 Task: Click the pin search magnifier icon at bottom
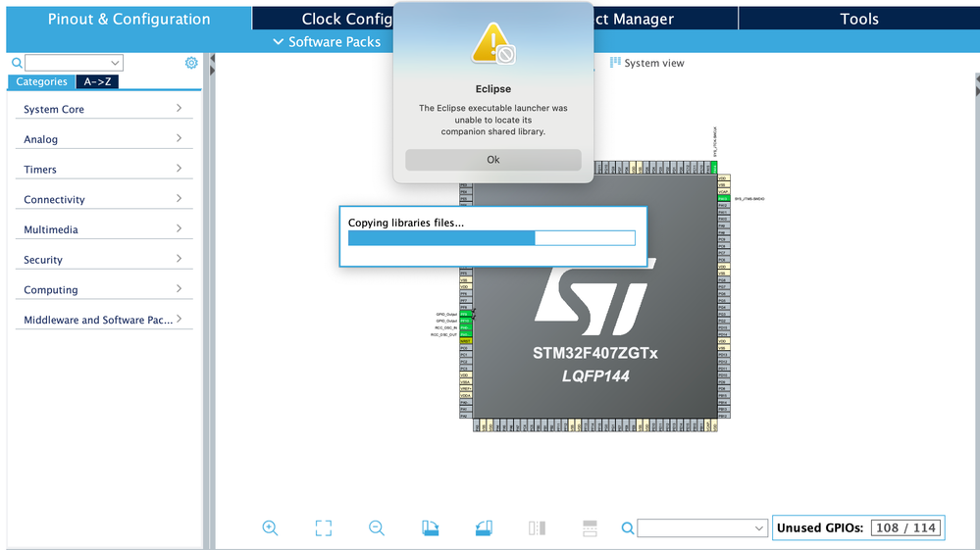pos(628,528)
